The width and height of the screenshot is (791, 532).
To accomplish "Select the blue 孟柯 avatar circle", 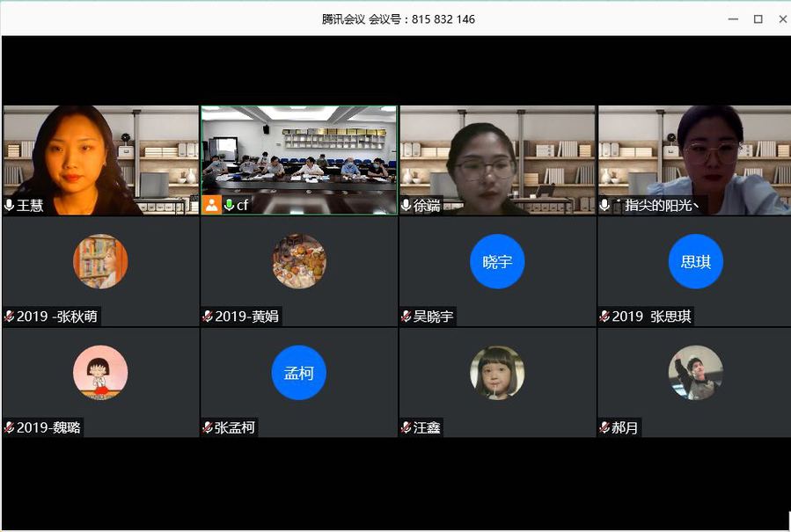I will (298, 373).
